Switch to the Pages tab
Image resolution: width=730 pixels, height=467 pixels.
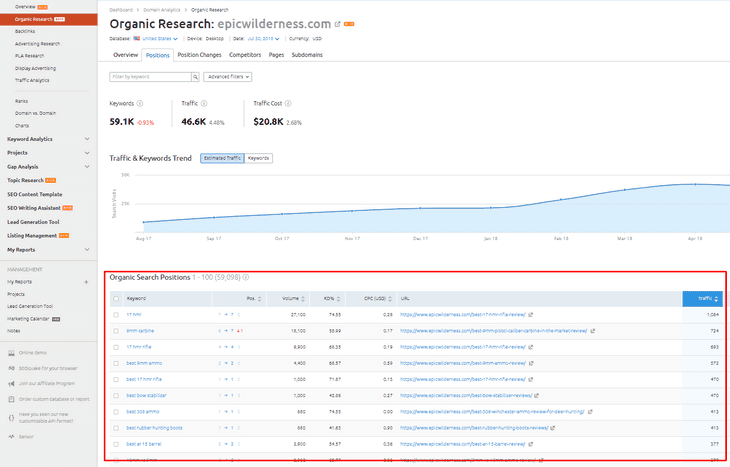coord(276,55)
